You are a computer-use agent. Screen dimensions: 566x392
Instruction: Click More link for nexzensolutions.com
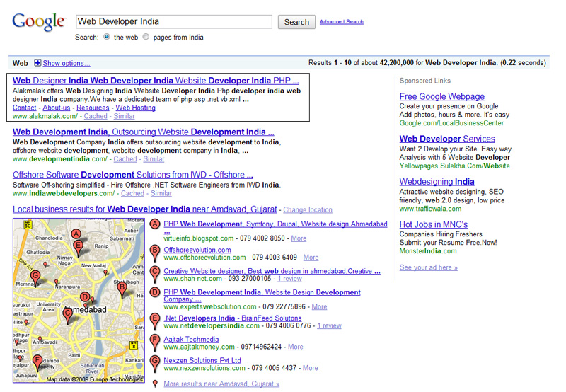coord(310,368)
